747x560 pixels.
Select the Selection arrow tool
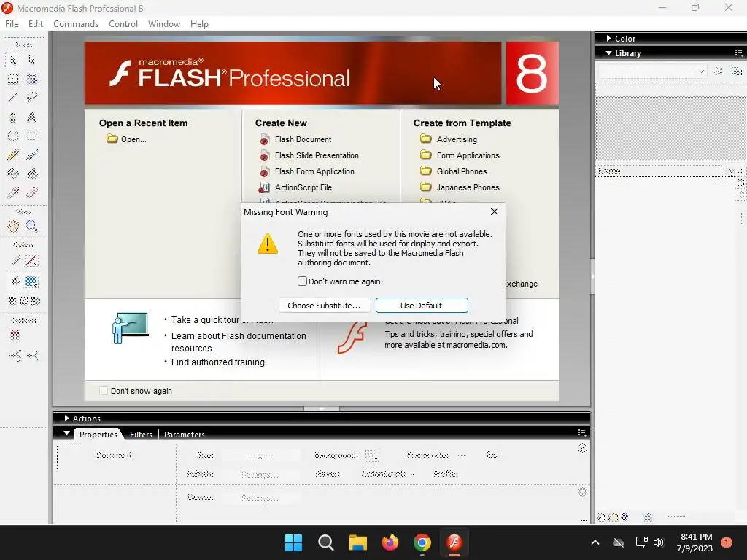13,61
